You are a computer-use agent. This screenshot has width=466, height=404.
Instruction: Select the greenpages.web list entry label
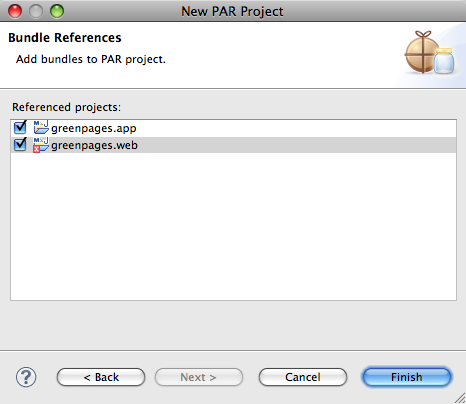click(94, 146)
